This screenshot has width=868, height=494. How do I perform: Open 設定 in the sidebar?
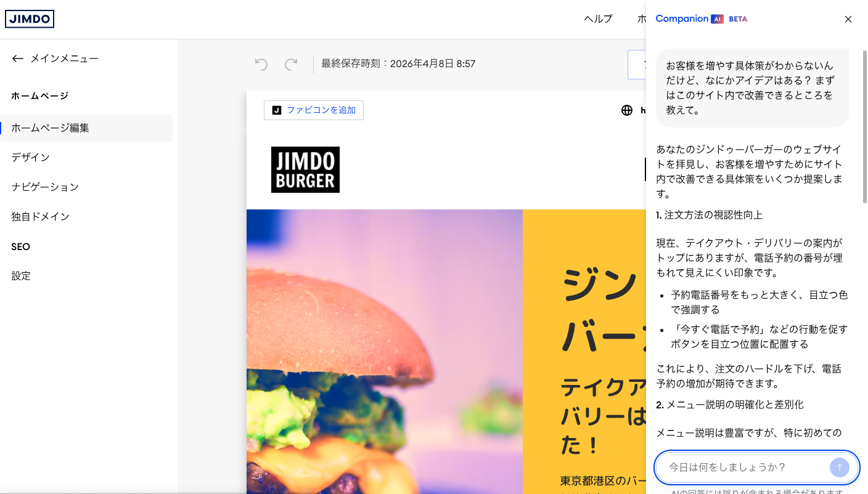[21, 276]
